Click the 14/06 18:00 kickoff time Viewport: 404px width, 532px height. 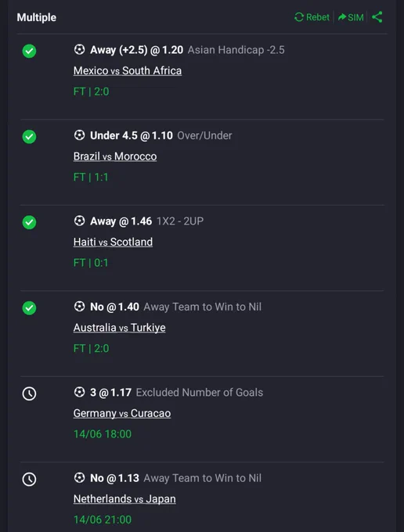pyautogui.click(x=103, y=434)
